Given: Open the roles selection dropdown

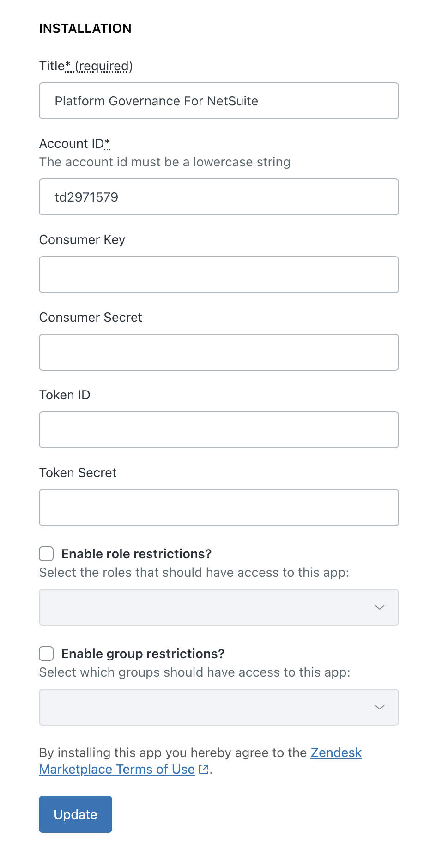Looking at the screenshot, I should coord(219,607).
